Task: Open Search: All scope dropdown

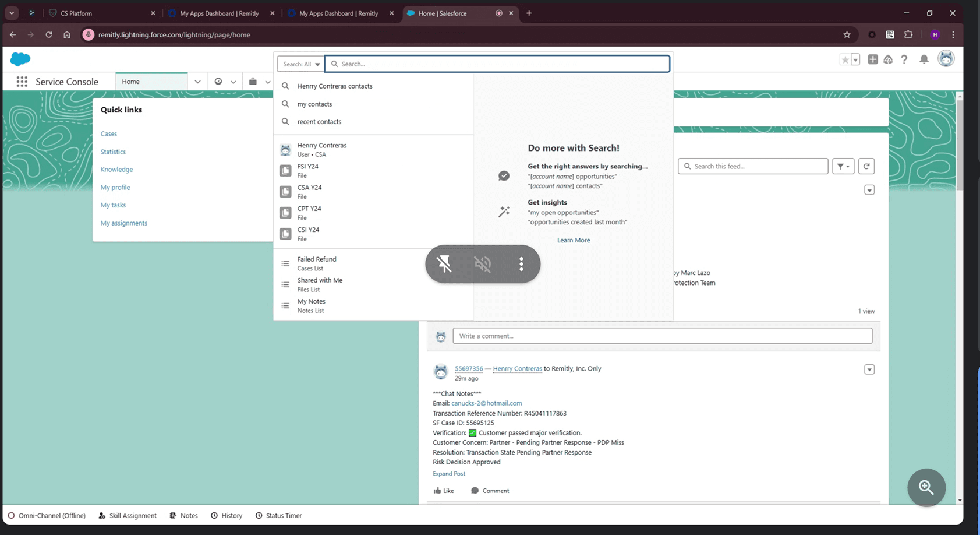Action: (x=300, y=64)
